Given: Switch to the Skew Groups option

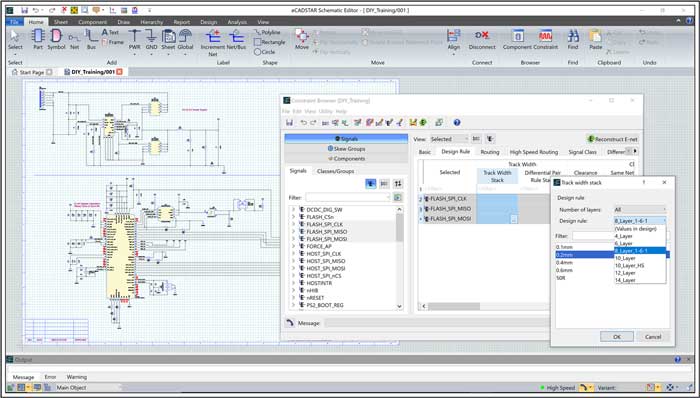Looking at the screenshot, I should pos(346,149).
